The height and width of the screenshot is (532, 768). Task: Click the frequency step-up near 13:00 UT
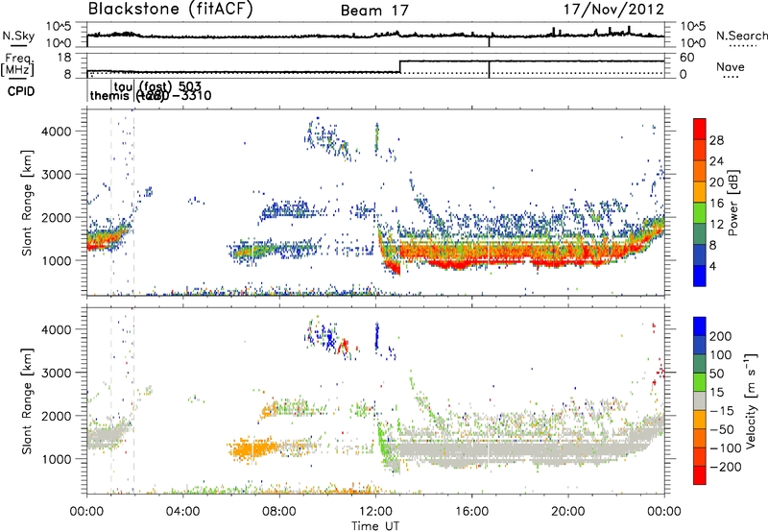[400, 66]
